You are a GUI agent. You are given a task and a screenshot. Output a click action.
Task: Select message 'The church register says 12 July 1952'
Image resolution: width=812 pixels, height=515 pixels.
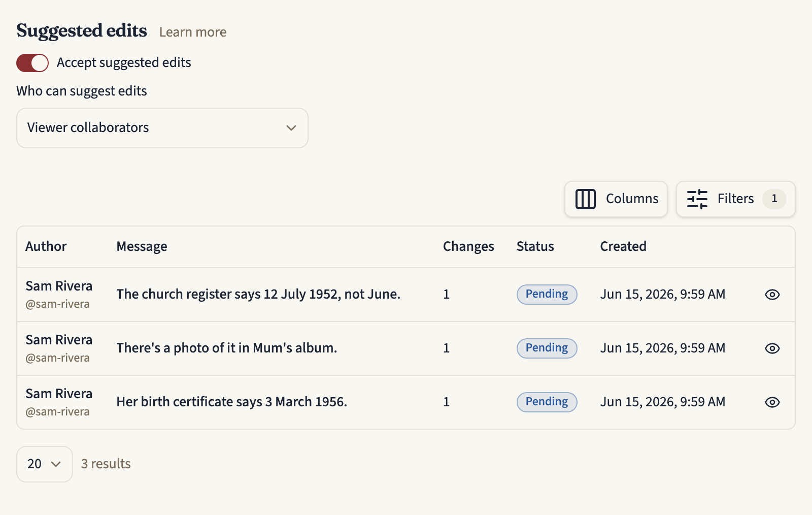[258, 295]
